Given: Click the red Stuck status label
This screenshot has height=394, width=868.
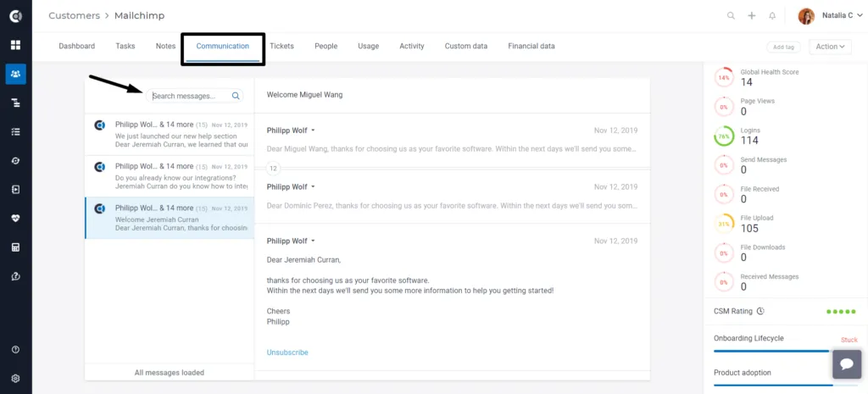Looking at the screenshot, I should click(x=849, y=340).
